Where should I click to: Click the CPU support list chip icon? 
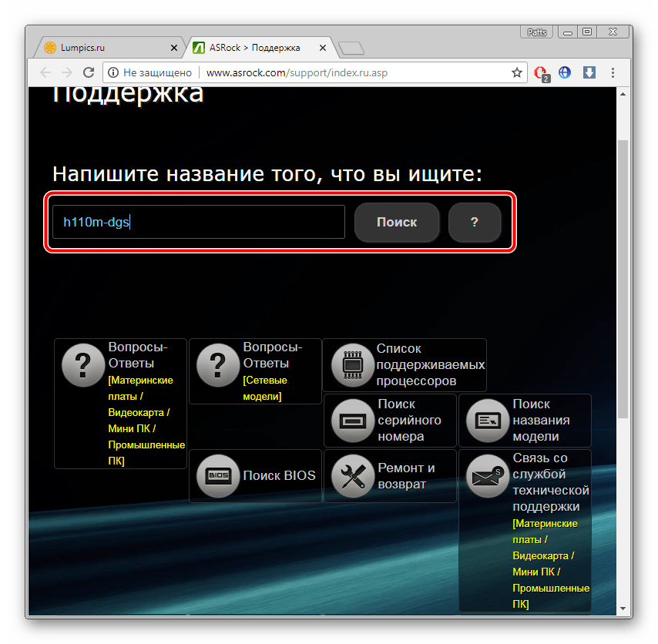352,365
